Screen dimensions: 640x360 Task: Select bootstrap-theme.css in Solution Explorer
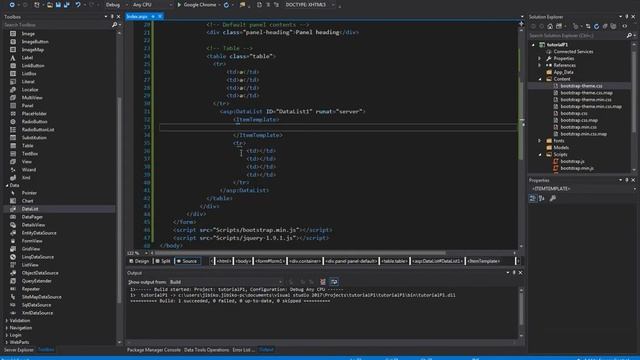click(x=581, y=86)
